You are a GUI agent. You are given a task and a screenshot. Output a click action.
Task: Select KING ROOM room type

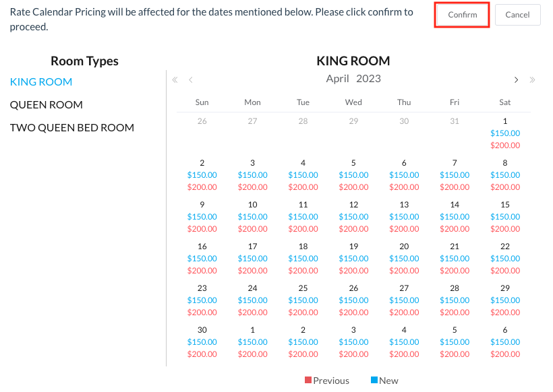click(41, 82)
